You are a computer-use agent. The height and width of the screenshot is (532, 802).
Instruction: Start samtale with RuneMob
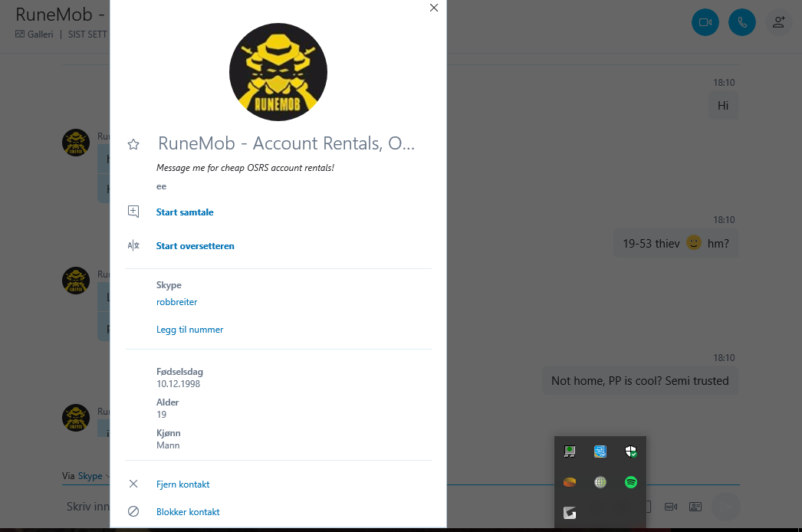185,212
